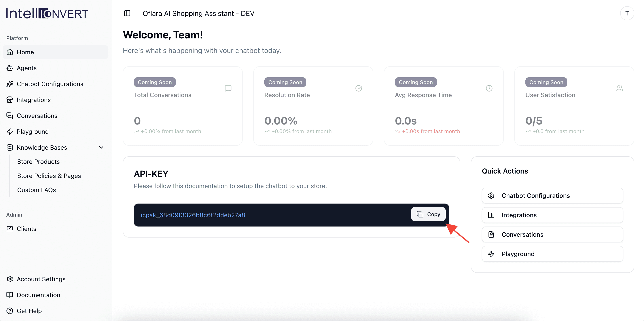644x321 pixels.
Task: Open Knowledge Bases section in sidebar
Action: coord(42,147)
